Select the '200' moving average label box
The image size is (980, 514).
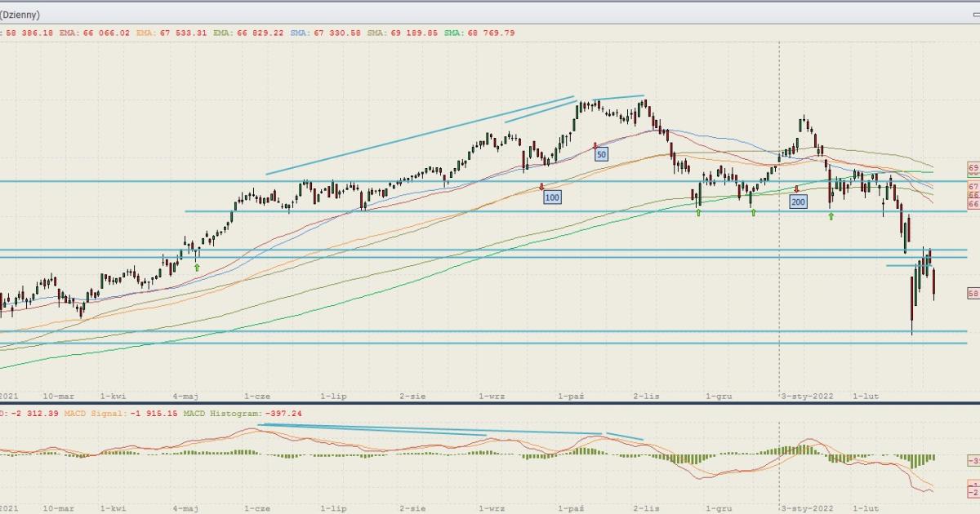(x=798, y=200)
